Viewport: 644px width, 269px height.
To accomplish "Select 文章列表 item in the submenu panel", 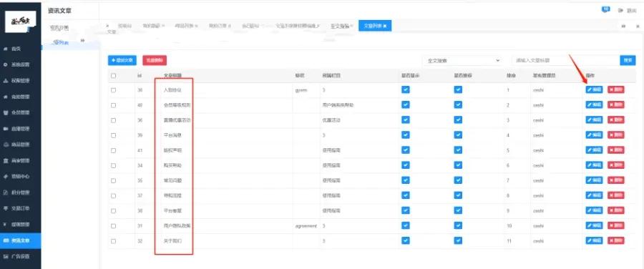I will coord(62,43).
